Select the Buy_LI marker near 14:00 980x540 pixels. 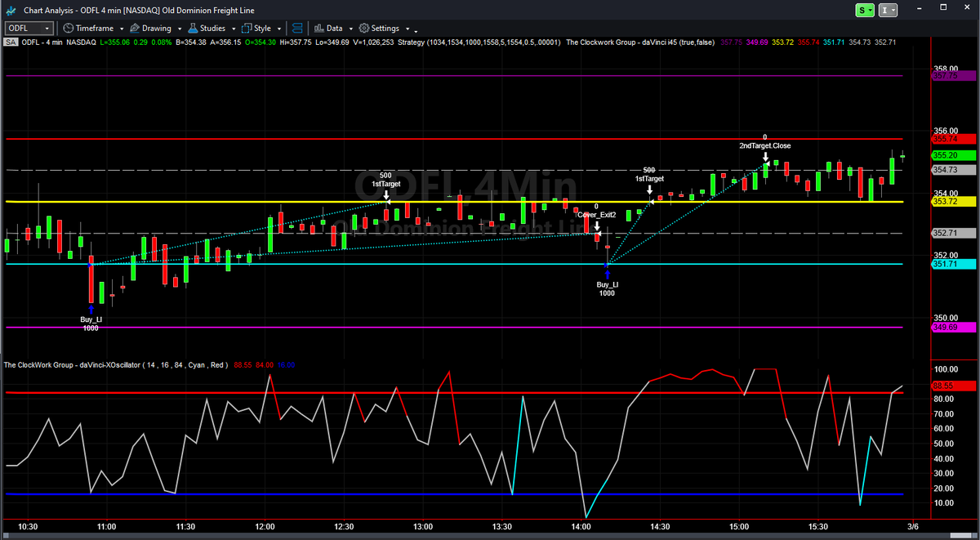607,284
